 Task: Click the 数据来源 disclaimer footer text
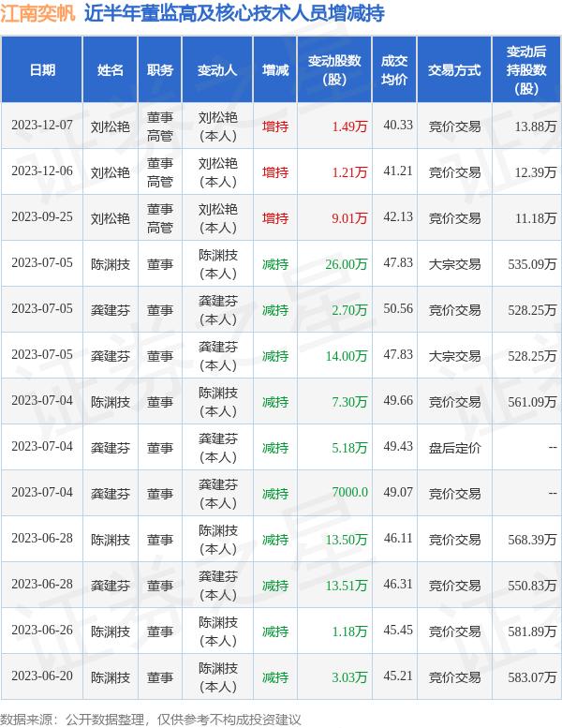click(151, 720)
